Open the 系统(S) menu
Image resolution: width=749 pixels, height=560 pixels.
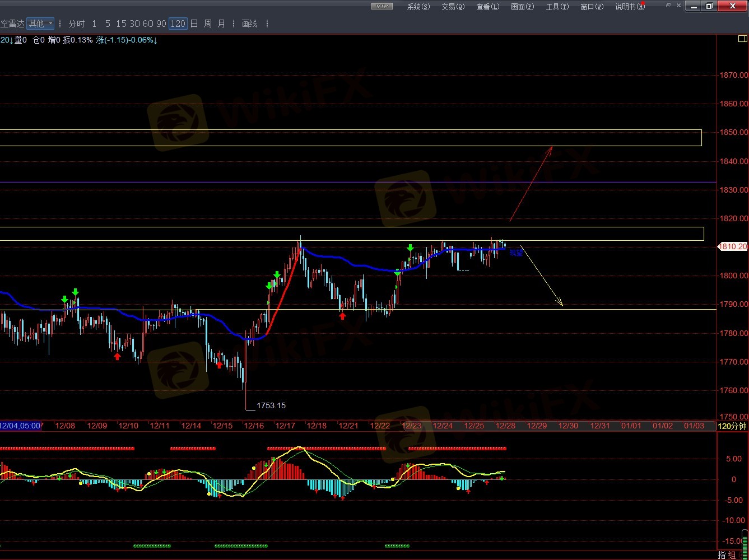[418, 7]
